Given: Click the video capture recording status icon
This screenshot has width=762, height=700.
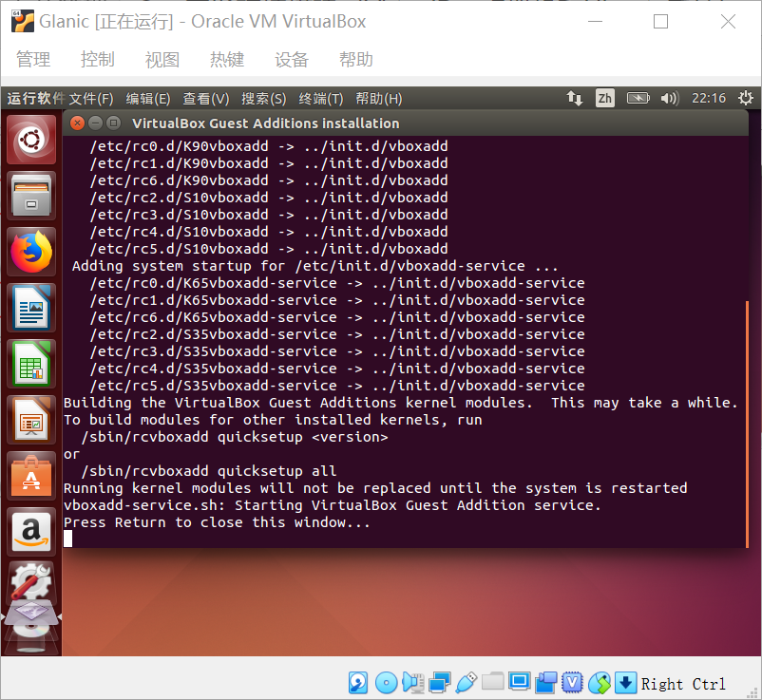Looking at the screenshot, I should tap(546, 683).
